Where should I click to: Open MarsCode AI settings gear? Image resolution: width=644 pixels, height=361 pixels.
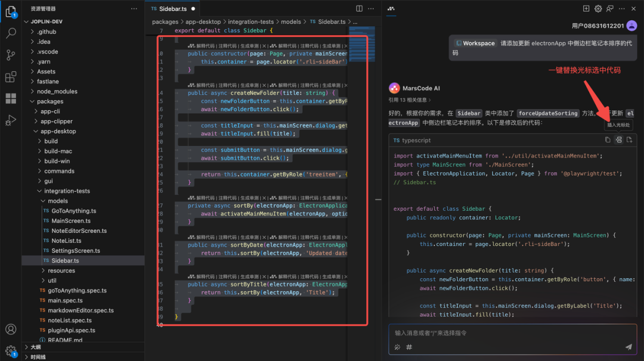click(598, 9)
